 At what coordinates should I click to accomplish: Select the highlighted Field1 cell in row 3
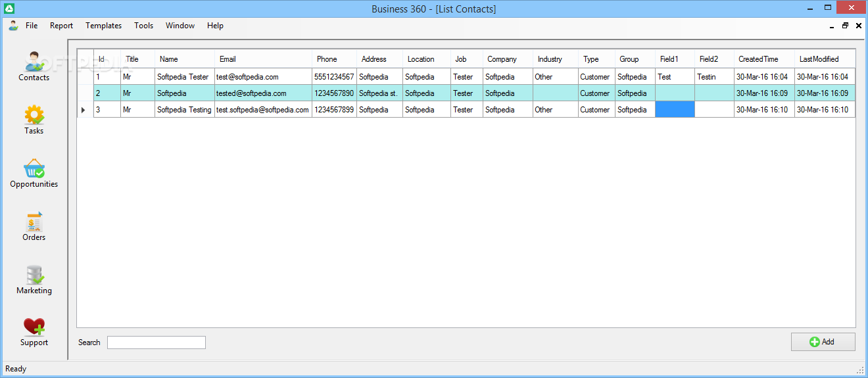(x=675, y=110)
